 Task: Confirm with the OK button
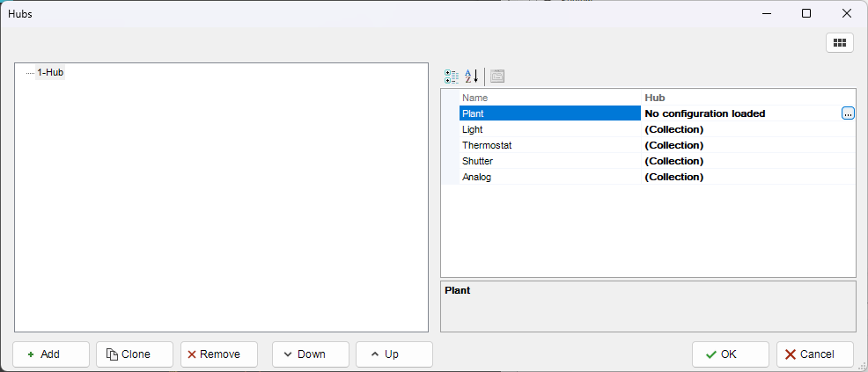[730, 354]
